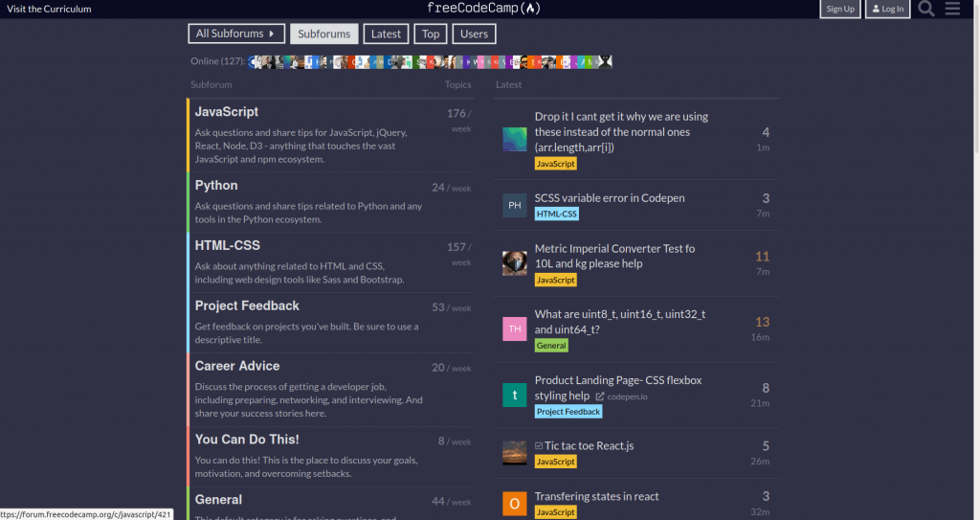This screenshot has width=980, height=520.
Task: Open the General subforum heading
Action: pyautogui.click(x=218, y=500)
